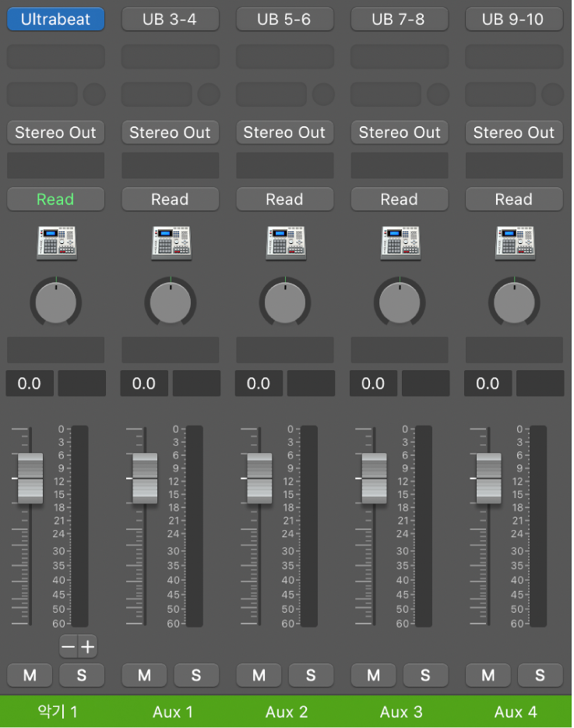Click the pan knob on Aux 3 strip
Viewport: 574px width, 728px height.
(x=400, y=302)
